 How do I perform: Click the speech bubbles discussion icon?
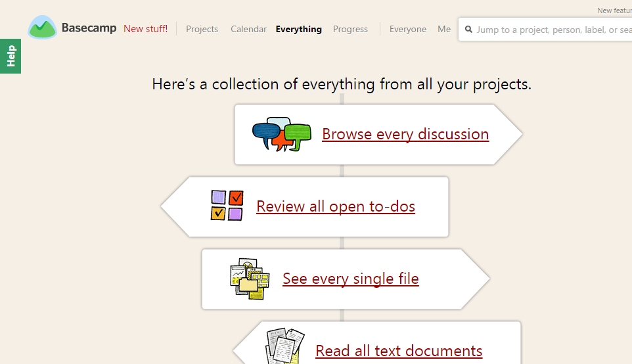[282, 134]
